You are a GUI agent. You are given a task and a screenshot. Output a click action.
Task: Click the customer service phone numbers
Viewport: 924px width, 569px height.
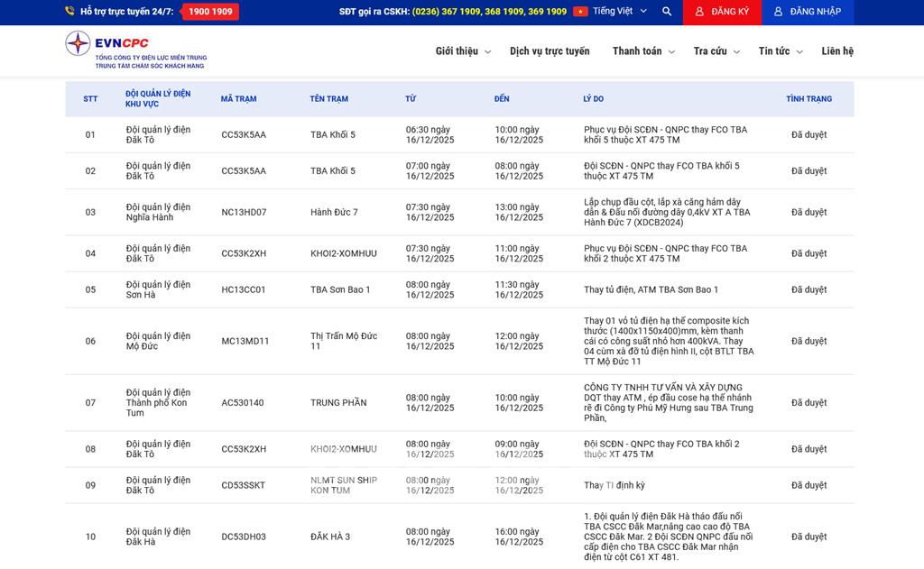click(489, 12)
